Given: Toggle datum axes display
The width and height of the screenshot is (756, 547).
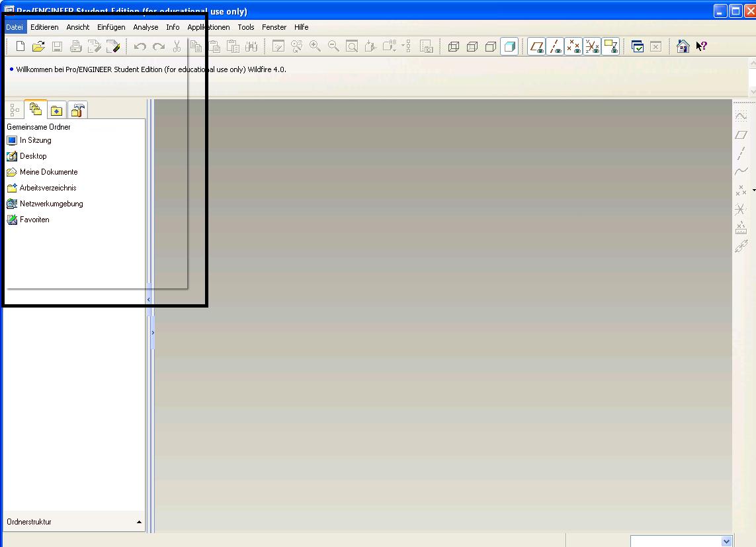Looking at the screenshot, I should (555, 47).
